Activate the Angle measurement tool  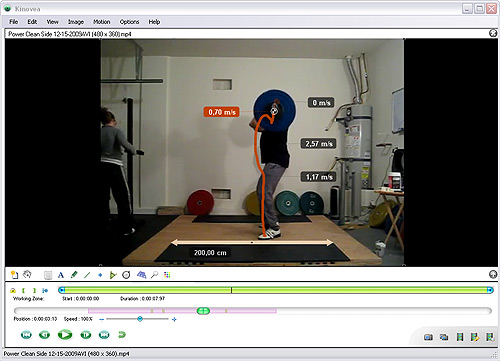[113, 275]
